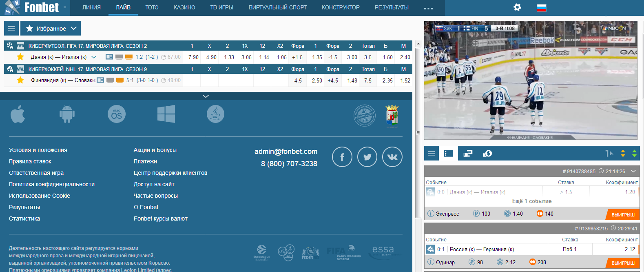Click the info icon next to Одинар
644x272 pixels.
(431, 262)
